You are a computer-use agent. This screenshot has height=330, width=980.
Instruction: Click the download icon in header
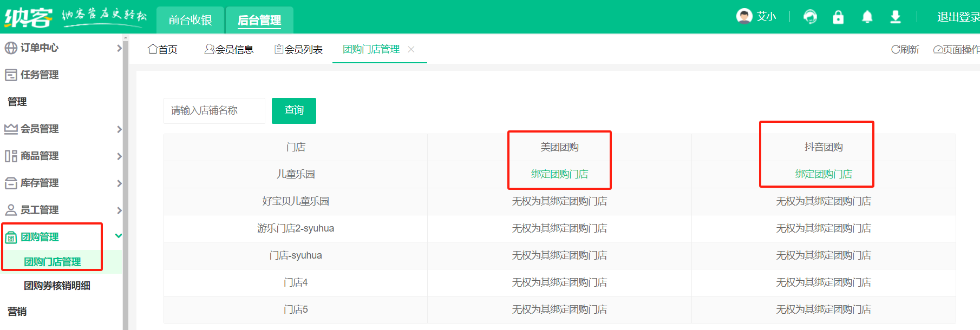(896, 17)
